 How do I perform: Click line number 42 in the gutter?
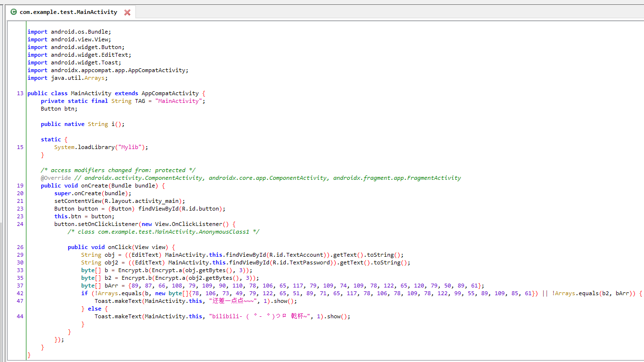pyautogui.click(x=20, y=293)
